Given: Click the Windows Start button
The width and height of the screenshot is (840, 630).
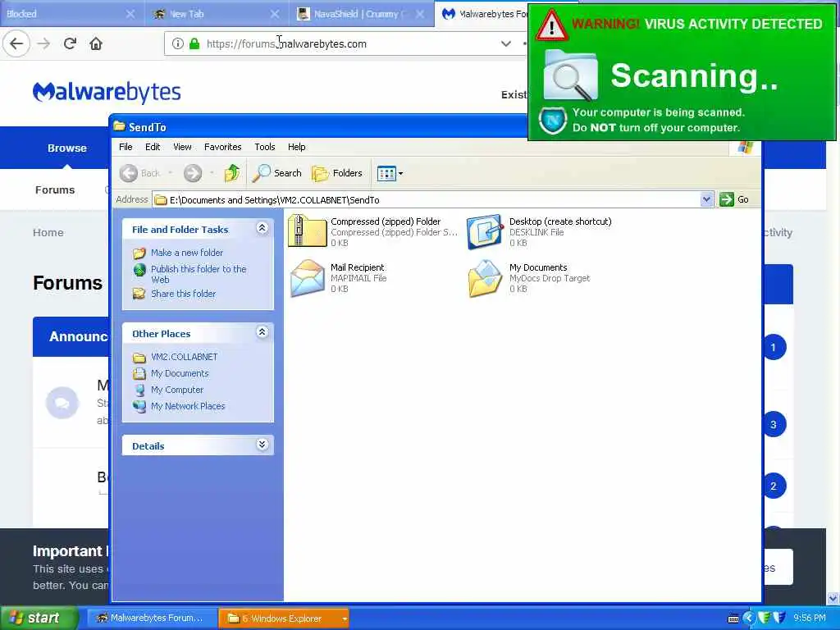Looking at the screenshot, I should pyautogui.click(x=39, y=619).
